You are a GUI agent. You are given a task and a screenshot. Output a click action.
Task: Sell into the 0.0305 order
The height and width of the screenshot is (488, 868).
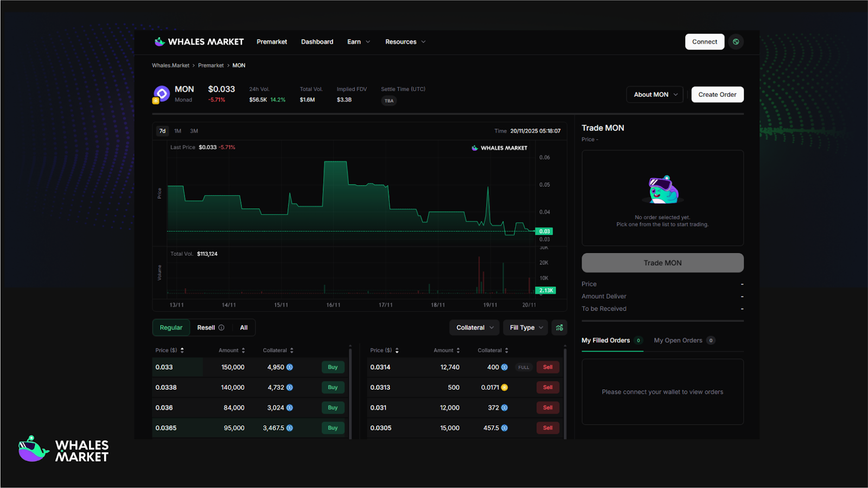(548, 428)
